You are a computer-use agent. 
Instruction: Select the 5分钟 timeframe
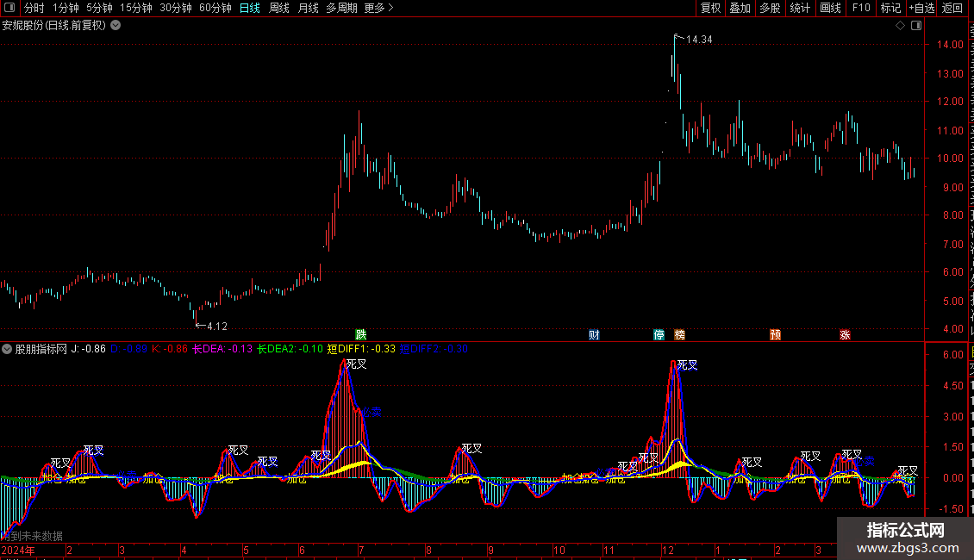(99, 8)
